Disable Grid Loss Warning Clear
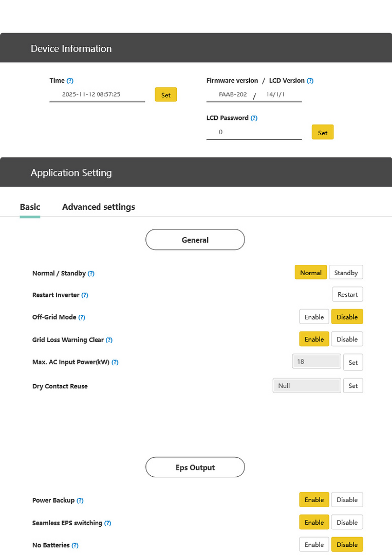This screenshot has width=392, height=555. click(x=347, y=339)
